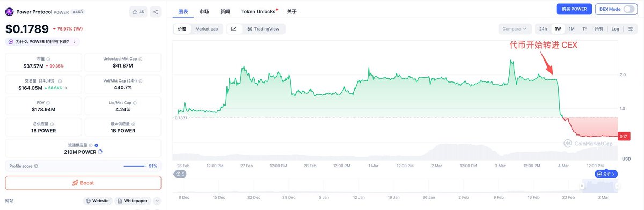This screenshot has width=644, height=210.
Task: Switch to 图表 tab
Action: 183,11
